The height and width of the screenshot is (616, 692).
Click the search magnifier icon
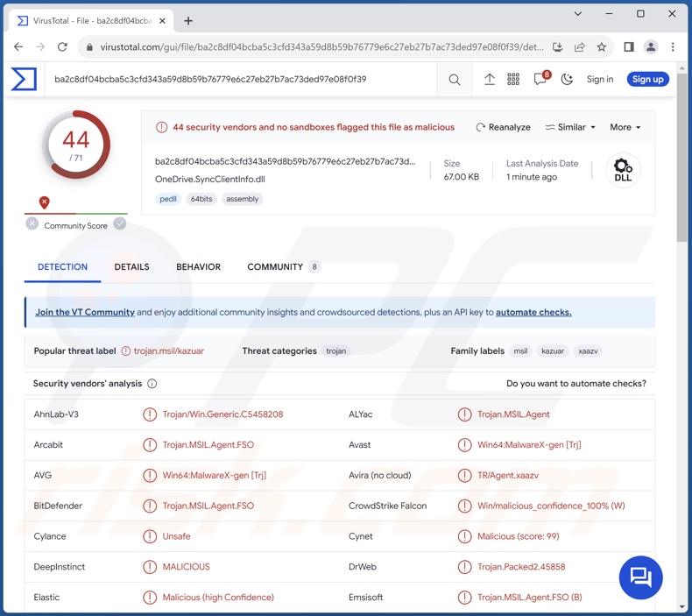tap(454, 80)
